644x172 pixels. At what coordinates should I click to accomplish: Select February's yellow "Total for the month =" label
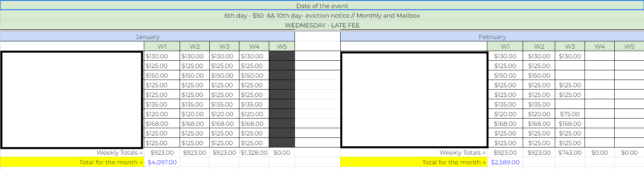tap(454, 162)
